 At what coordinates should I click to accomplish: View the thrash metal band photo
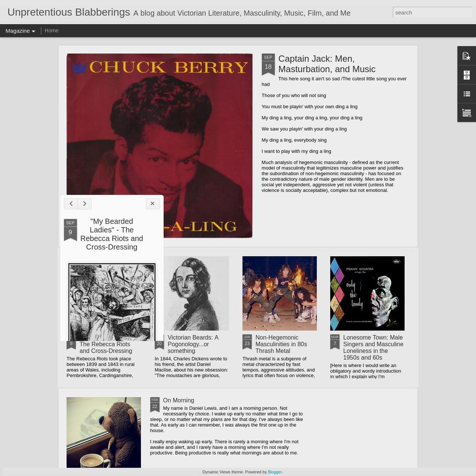pyautogui.click(x=279, y=293)
